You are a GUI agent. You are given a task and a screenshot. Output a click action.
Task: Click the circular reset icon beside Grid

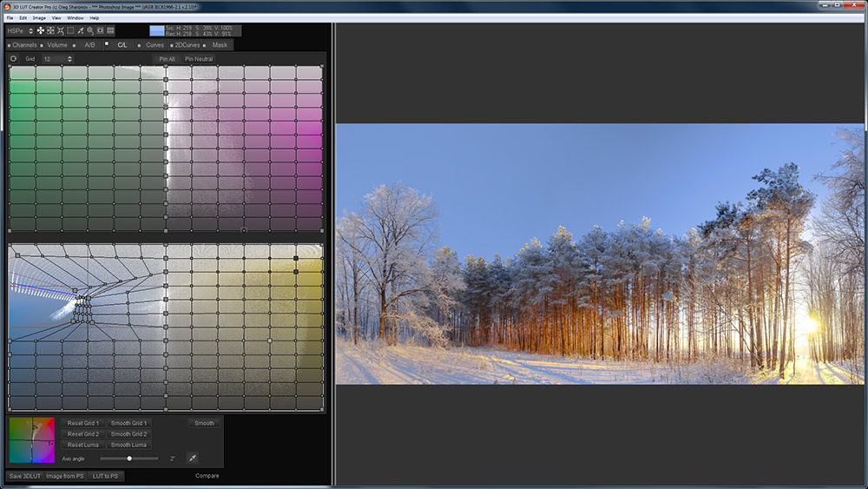[13, 59]
